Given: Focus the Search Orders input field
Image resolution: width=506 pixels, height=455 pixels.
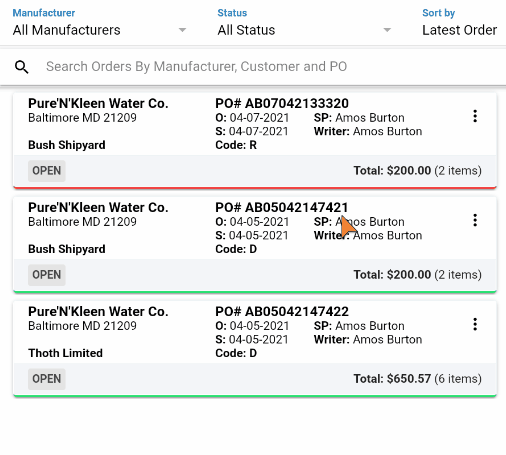Looking at the screenshot, I should click(x=197, y=67).
